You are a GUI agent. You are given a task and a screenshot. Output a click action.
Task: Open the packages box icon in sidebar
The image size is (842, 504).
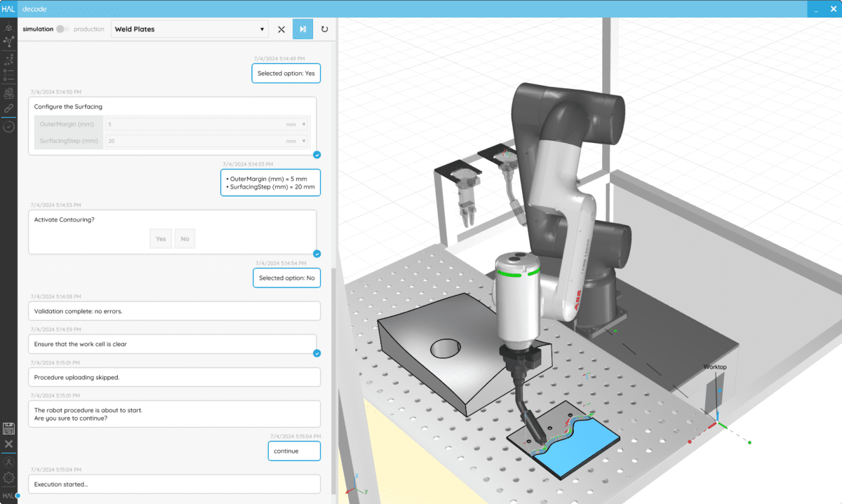click(8, 93)
